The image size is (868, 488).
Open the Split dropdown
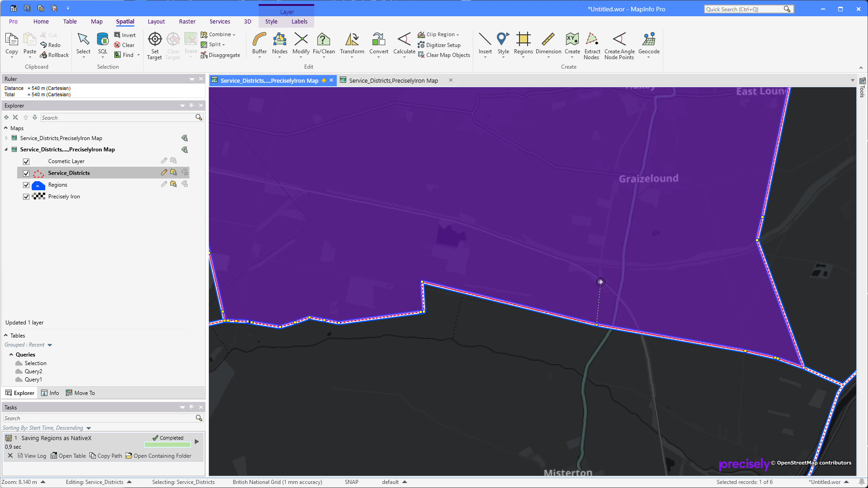click(x=213, y=45)
